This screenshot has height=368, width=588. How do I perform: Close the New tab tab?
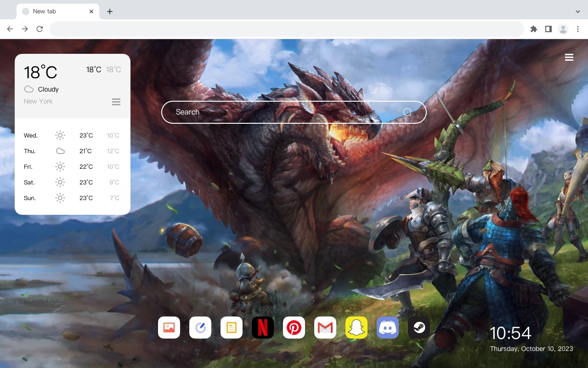tap(92, 11)
